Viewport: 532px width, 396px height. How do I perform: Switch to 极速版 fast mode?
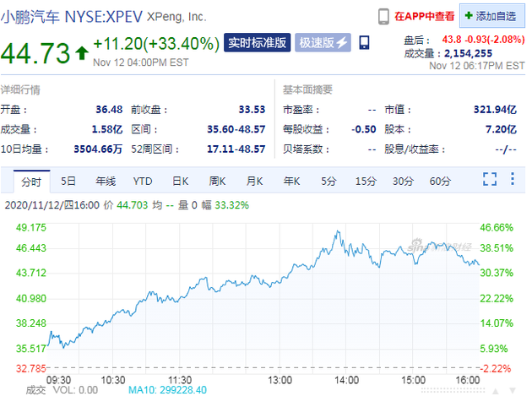(x=323, y=43)
